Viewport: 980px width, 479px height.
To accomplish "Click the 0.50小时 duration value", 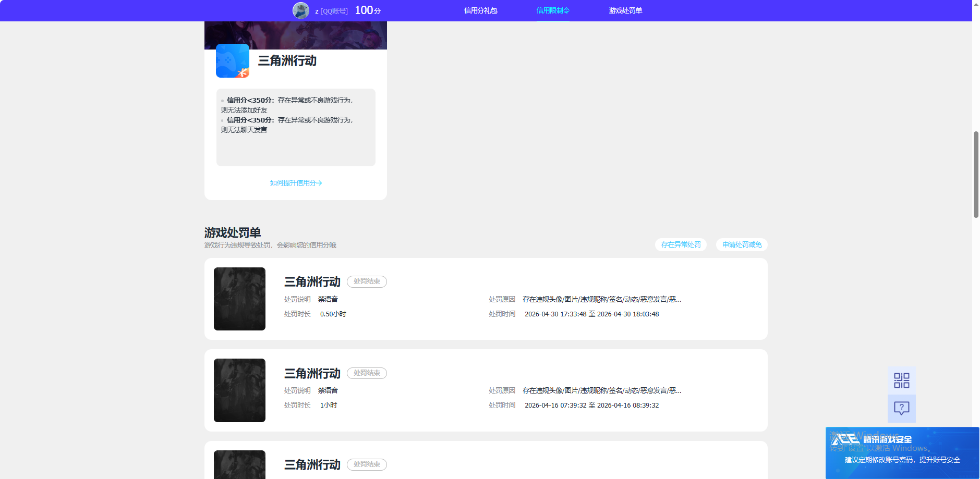I will pos(333,314).
